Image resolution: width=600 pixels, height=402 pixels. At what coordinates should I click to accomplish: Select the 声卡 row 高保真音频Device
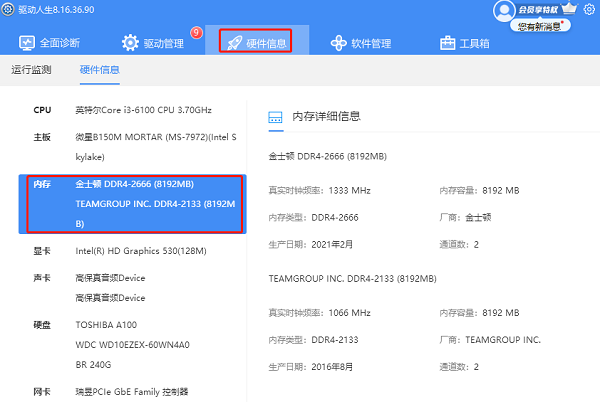click(x=132, y=288)
